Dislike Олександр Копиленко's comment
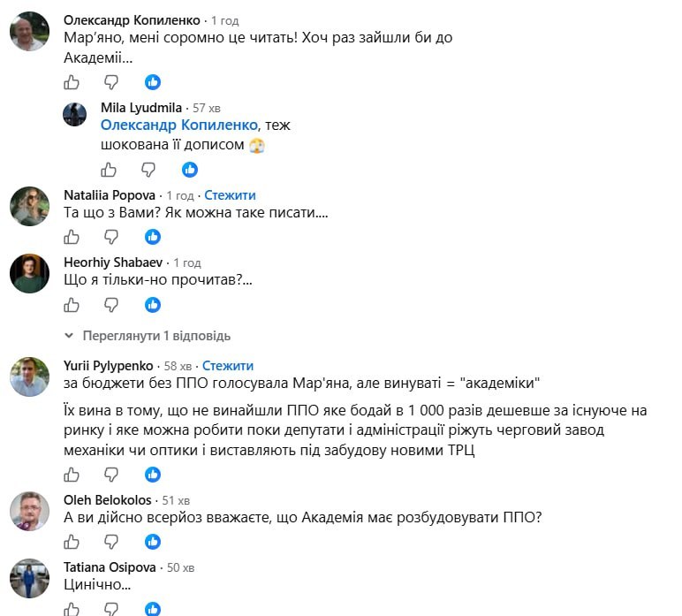The height and width of the screenshot is (616, 682). 111,82
